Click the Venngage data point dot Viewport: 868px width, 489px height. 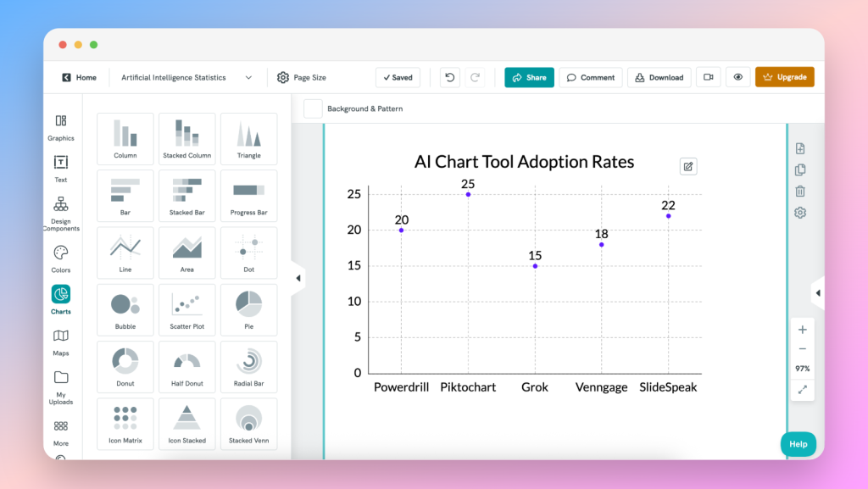[602, 244]
